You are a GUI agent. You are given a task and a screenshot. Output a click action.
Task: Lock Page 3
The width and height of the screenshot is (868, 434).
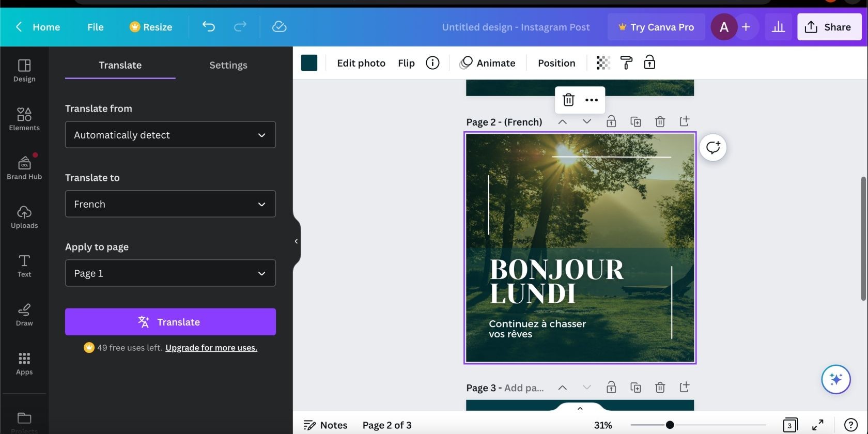coord(611,388)
